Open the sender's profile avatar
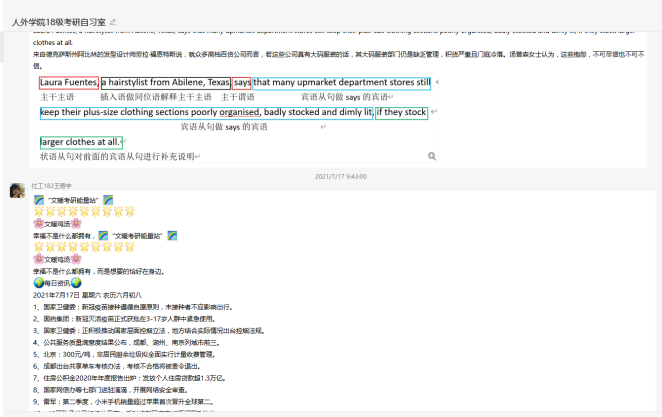Screen dimensions: 662x417 point(17,190)
